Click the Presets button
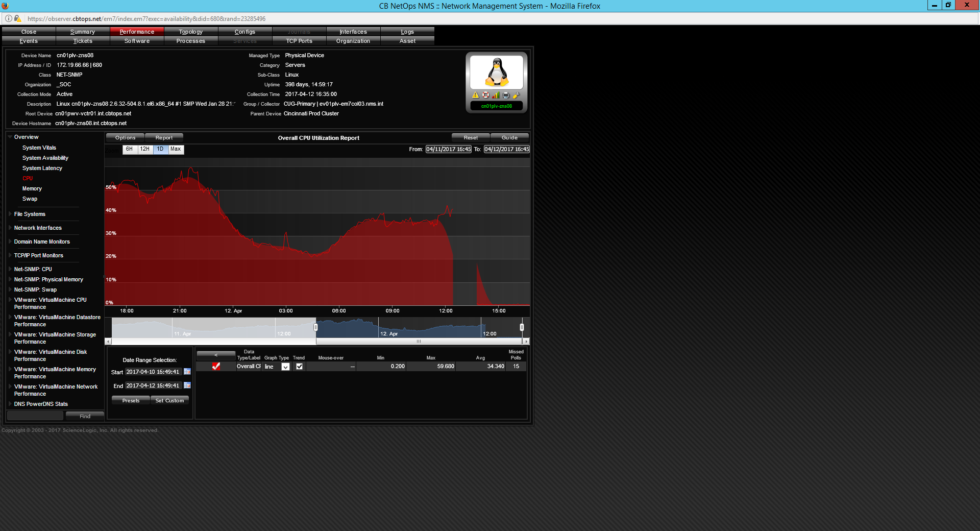This screenshot has height=531, width=980. [x=131, y=401]
